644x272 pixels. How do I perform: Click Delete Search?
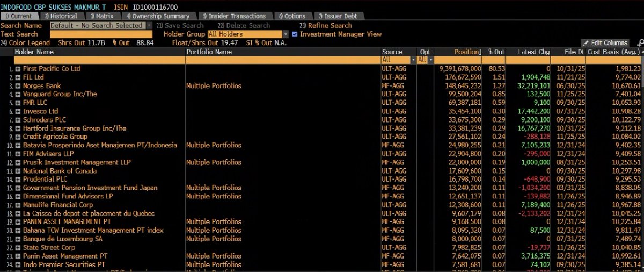point(244,25)
